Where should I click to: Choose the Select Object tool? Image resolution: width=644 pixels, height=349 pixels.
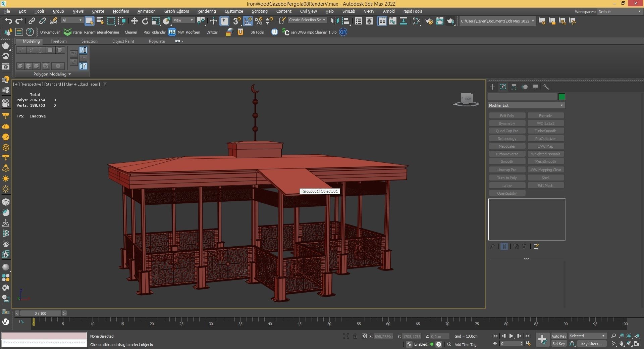coord(89,21)
